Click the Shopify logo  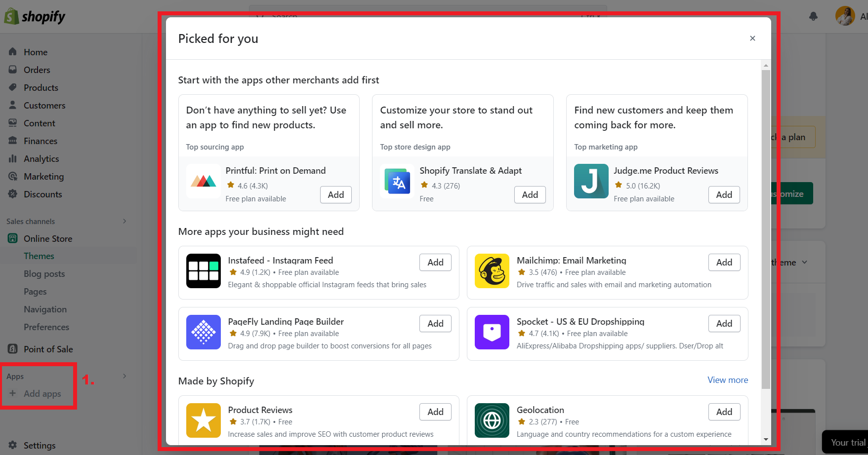(x=35, y=17)
